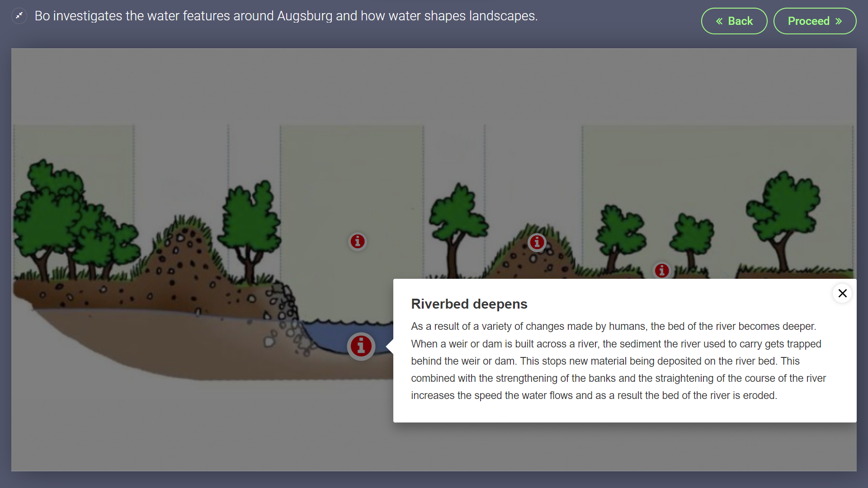868x488 pixels.
Task: Click the double chevron on the Back button
Action: pyautogui.click(x=719, y=21)
